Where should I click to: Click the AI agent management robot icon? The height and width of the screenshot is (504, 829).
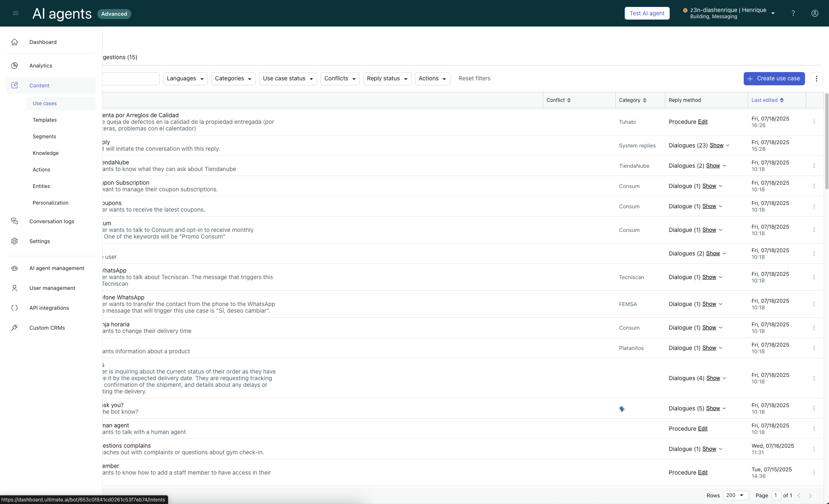pyautogui.click(x=14, y=268)
